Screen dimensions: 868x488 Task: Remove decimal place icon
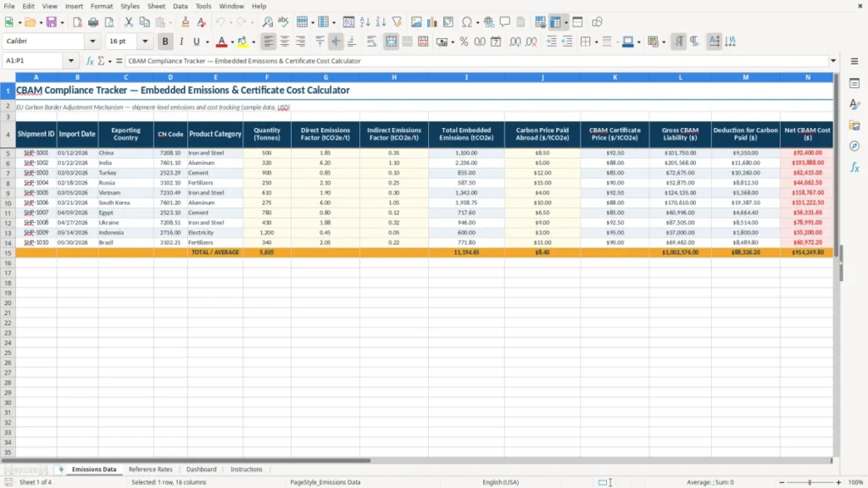(x=531, y=42)
